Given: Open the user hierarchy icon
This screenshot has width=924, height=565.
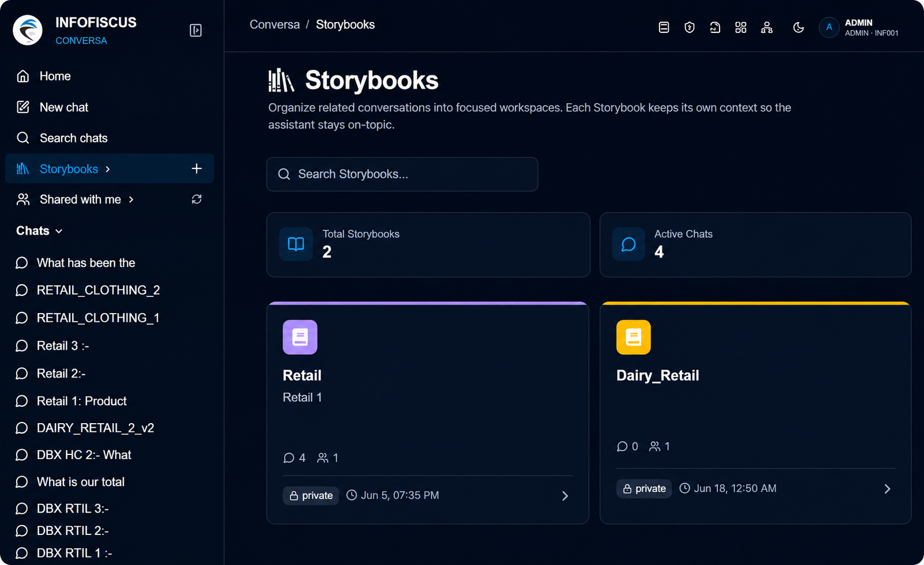Looking at the screenshot, I should click(x=767, y=27).
